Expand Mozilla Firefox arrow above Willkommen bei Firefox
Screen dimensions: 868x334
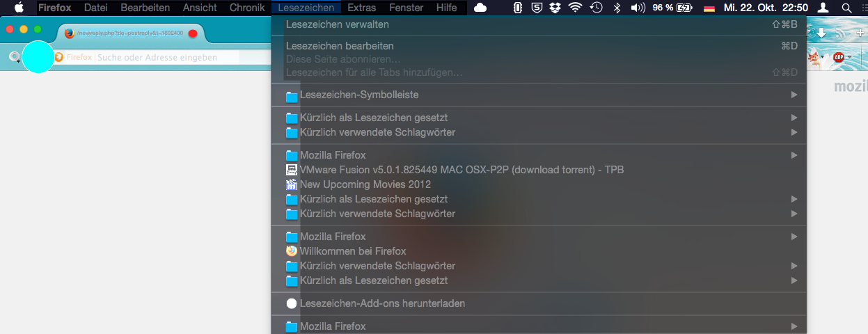click(x=794, y=237)
